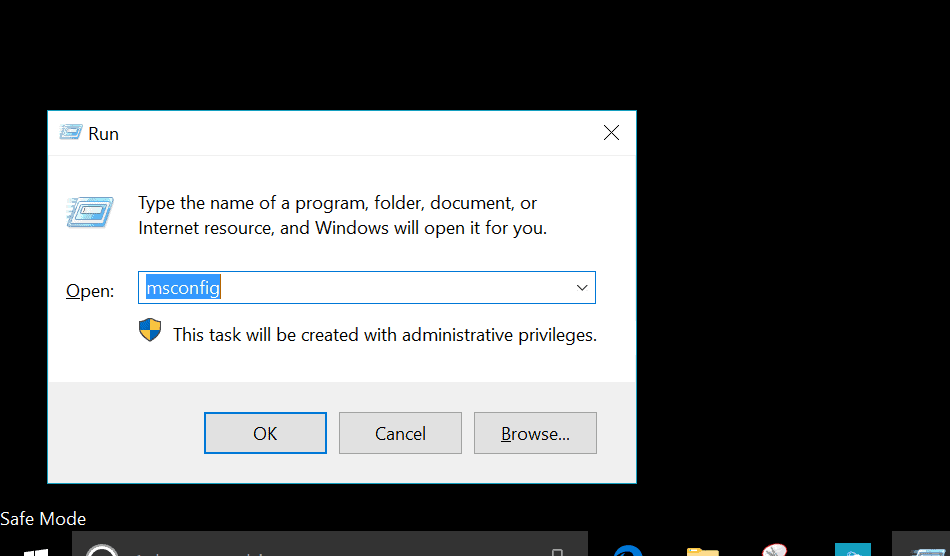Open File Explorer from the taskbar
Image resolution: width=950 pixels, height=556 pixels.
pyautogui.click(x=703, y=551)
